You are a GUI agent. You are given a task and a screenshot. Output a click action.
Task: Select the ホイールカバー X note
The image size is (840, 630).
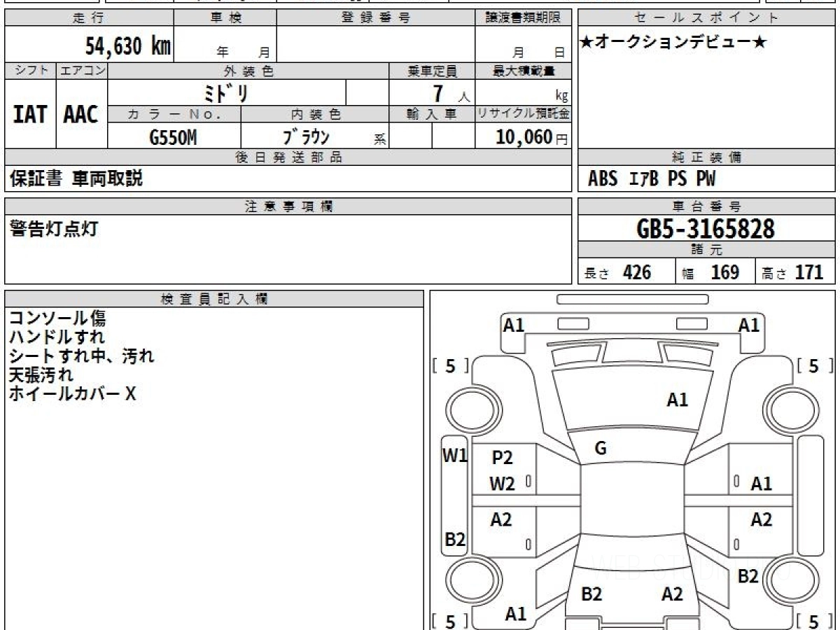72,394
